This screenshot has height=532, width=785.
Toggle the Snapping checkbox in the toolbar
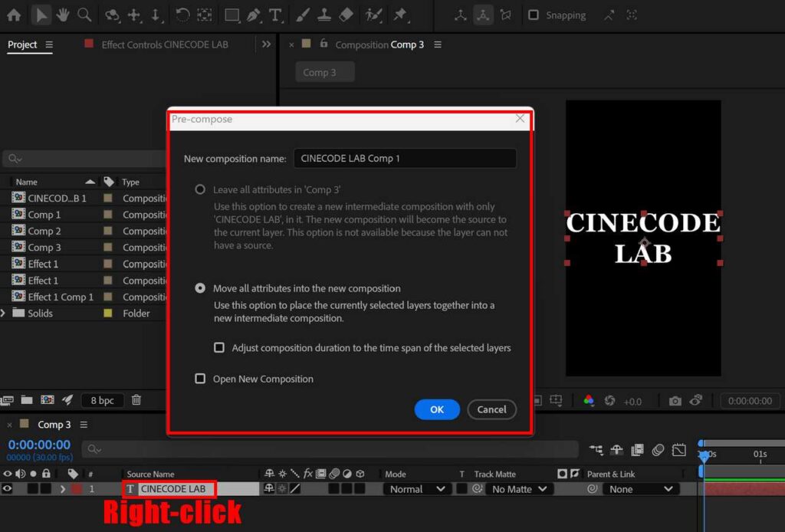(x=534, y=15)
